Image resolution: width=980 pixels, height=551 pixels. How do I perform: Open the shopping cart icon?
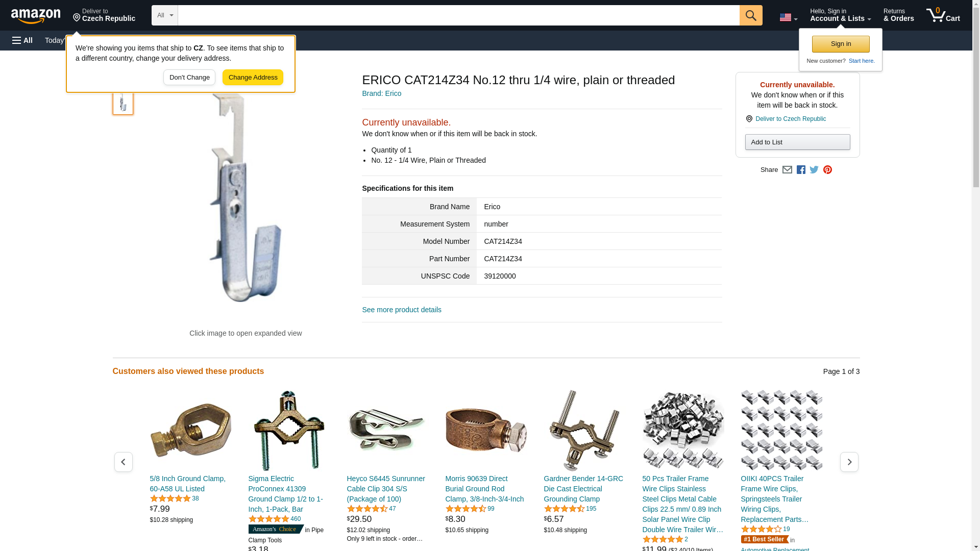pyautogui.click(x=943, y=15)
